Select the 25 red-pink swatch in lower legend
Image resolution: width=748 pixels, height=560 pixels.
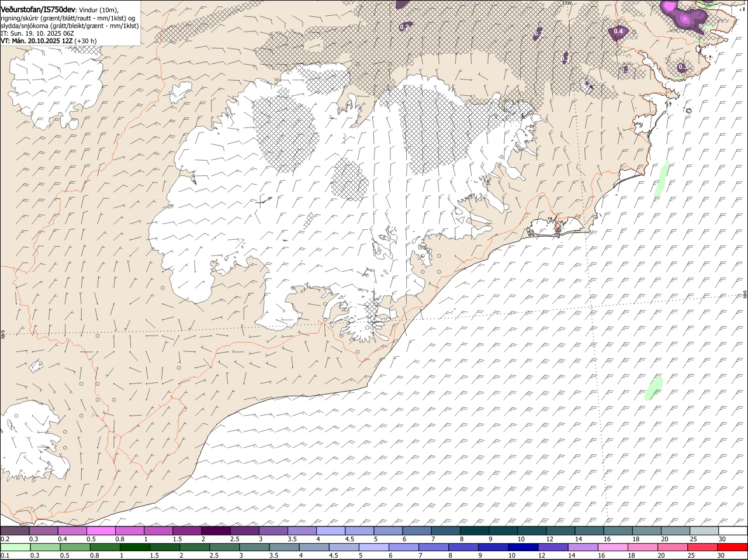point(702,547)
